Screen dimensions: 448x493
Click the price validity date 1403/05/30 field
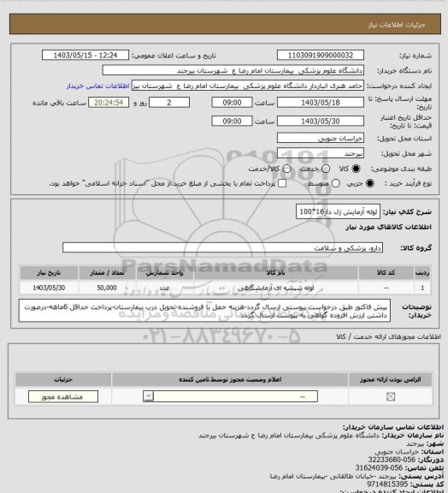click(x=321, y=121)
